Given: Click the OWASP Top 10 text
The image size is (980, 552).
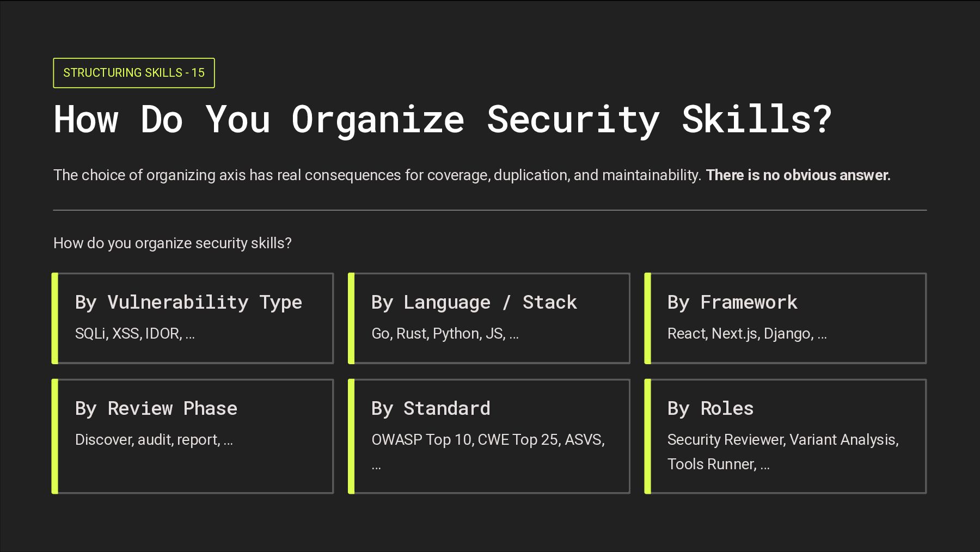Looking at the screenshot, I should tap(422, 440).
